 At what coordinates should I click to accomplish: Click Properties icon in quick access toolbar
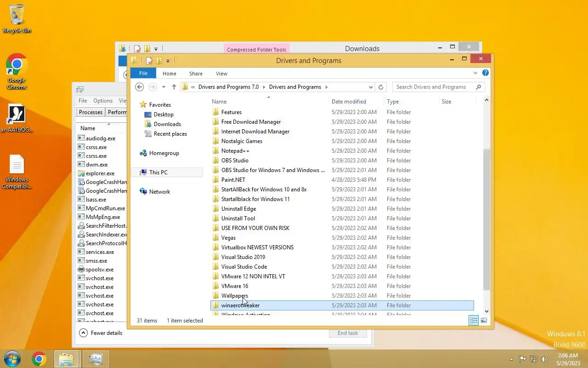click(149, 61)
